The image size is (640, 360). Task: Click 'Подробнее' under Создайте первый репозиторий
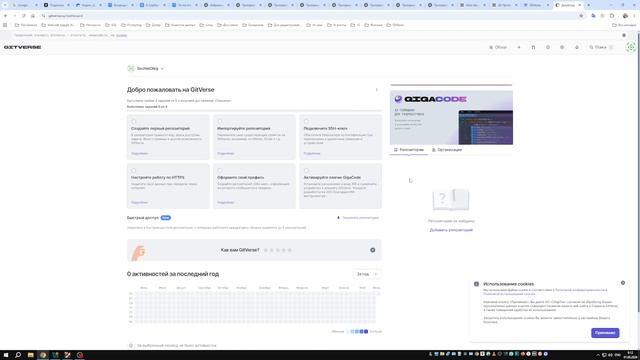tap(140, 153)
